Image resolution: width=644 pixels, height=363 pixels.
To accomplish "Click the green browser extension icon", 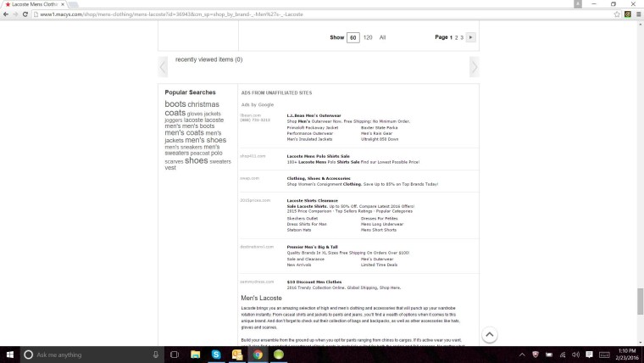I will 628,14.
